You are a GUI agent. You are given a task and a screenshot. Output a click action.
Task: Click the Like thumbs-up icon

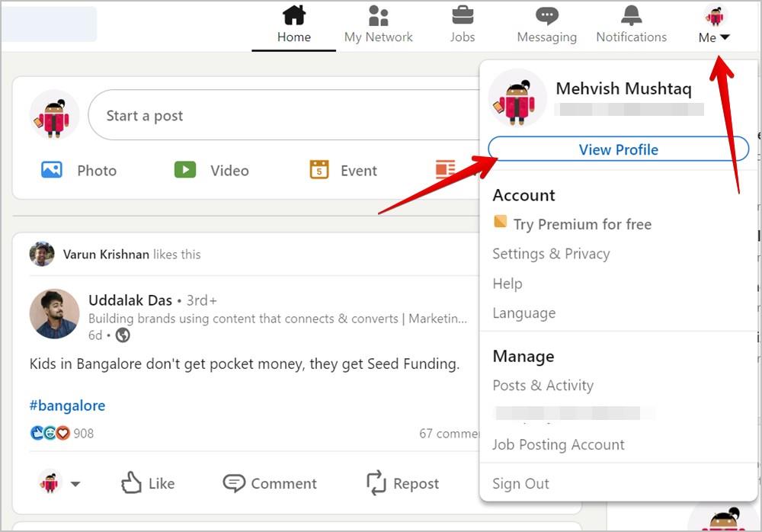tap(131, 482)
